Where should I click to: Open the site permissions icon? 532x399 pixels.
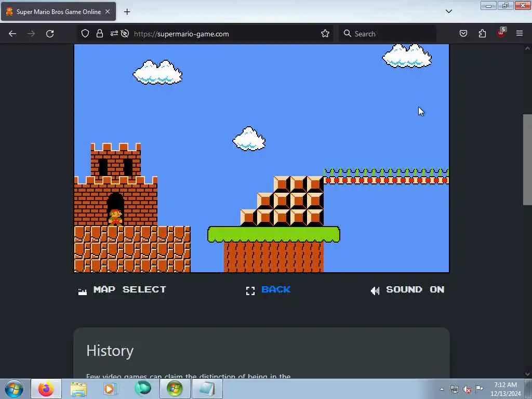[x=114, y=33]
